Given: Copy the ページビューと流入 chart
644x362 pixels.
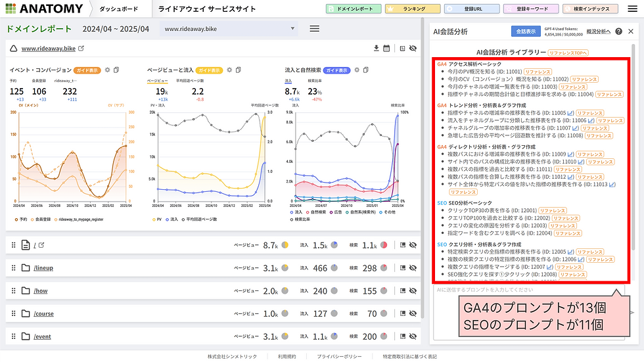Looking at the screenshot, I should click(x=238, y=70).
